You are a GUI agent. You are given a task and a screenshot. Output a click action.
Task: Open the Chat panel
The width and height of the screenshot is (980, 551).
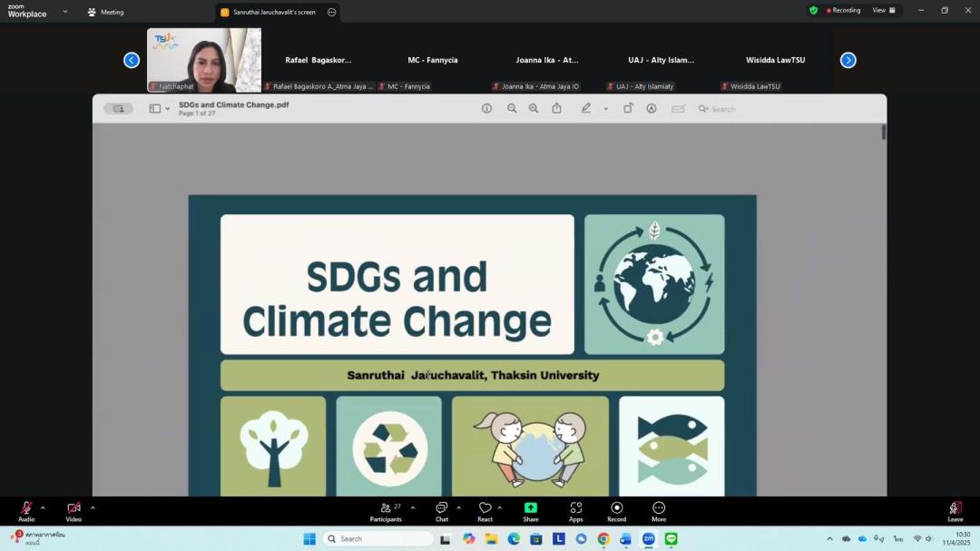441,508
